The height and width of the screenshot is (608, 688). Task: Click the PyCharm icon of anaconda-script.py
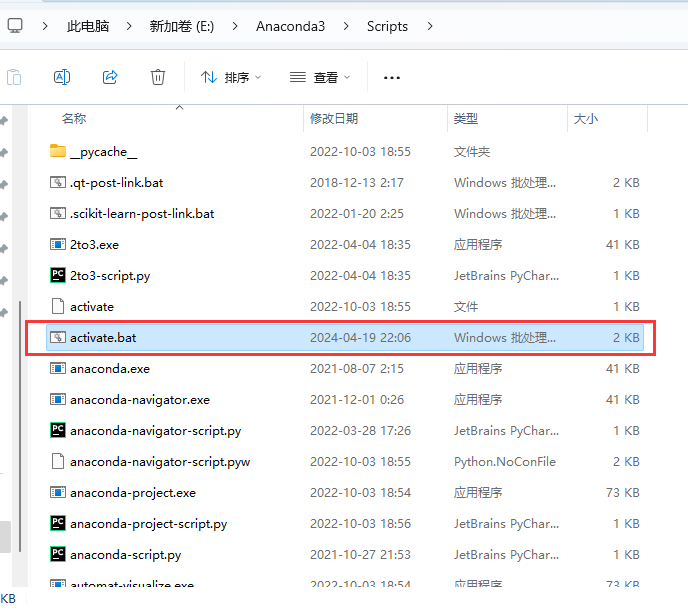[x=57, y=554]
